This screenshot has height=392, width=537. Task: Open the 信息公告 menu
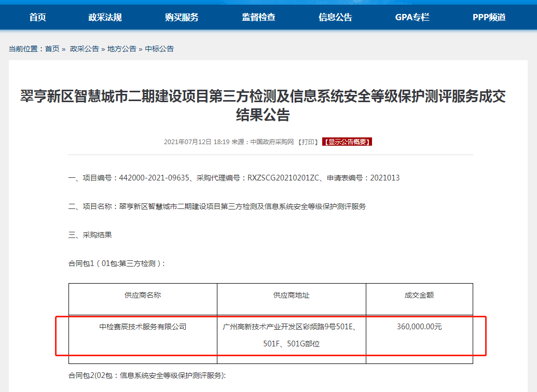click(x=335, y=18)
